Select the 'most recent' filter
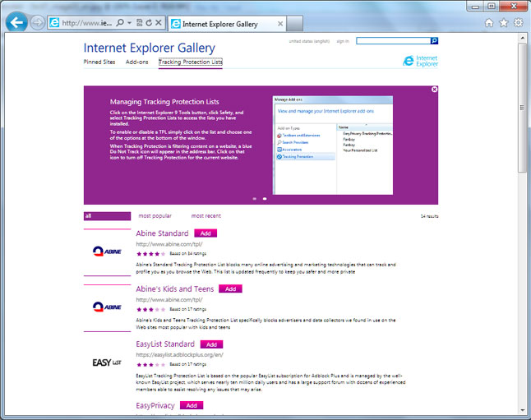Screen dimensions: 531x420 point(205,216)
